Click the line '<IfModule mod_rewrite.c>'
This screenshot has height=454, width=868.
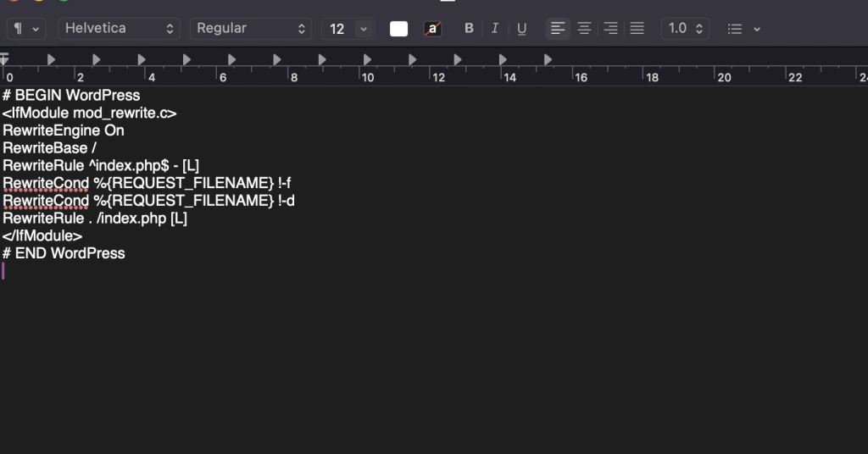90,113
